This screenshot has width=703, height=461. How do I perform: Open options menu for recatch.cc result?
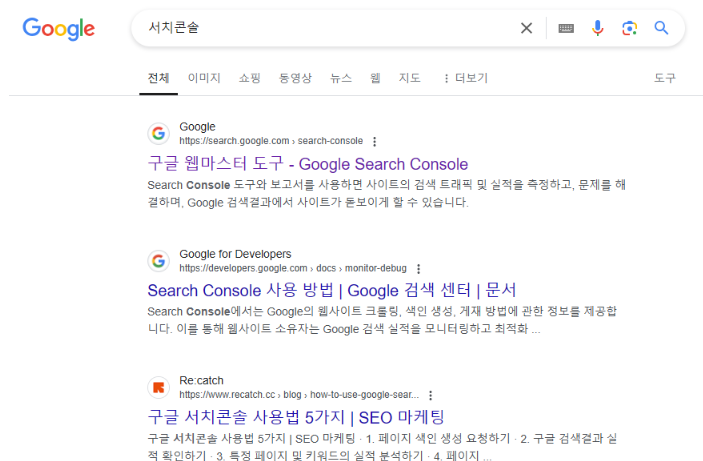point(430,395)
